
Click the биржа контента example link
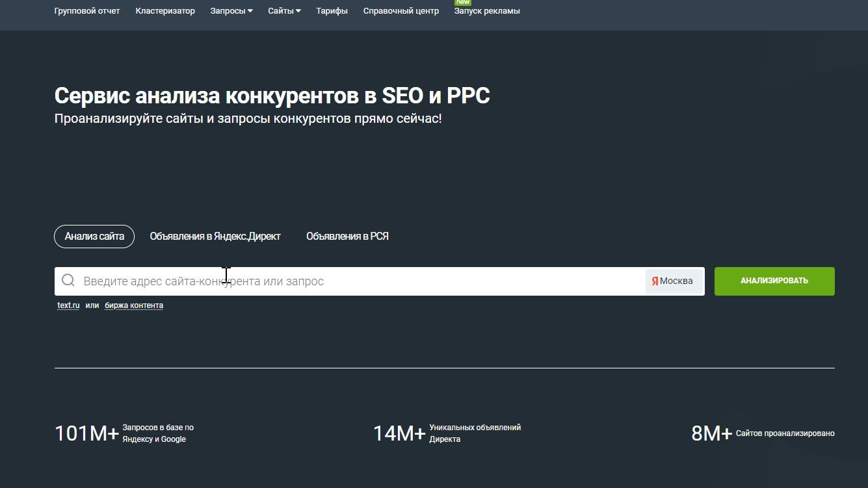[x=134, y=305]
